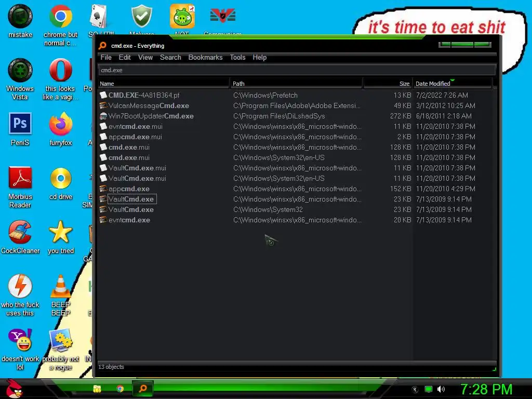Open the Photoshop icon labeled 'PeniS'
Image resolution: width=532 pixels, height=399 pixels.
point(20,129)
